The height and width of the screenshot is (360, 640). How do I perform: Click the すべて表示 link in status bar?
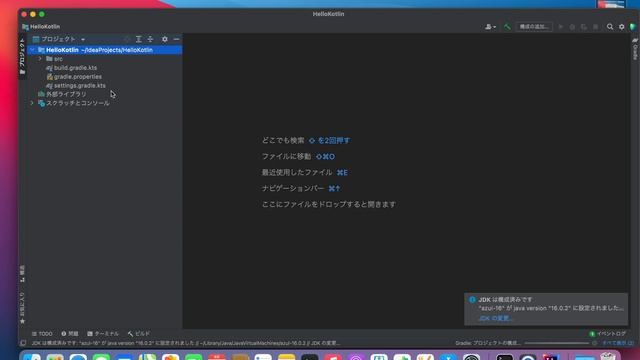[x=618, y=343]
